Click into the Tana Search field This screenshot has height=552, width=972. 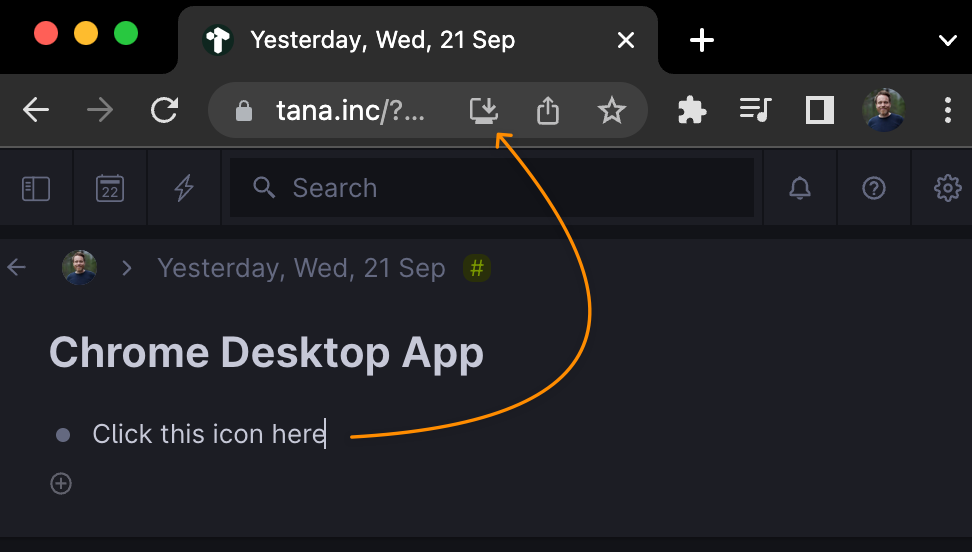pos(492,188)
